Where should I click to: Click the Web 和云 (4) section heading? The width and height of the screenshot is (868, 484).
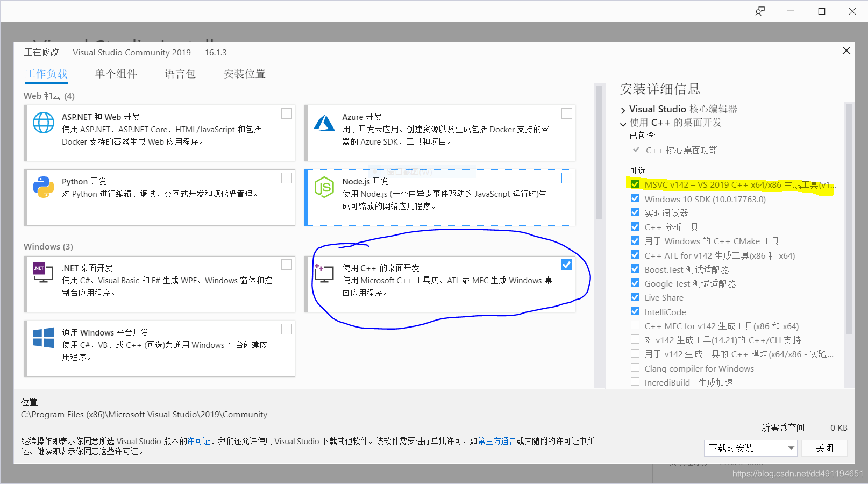coord(49,96)
